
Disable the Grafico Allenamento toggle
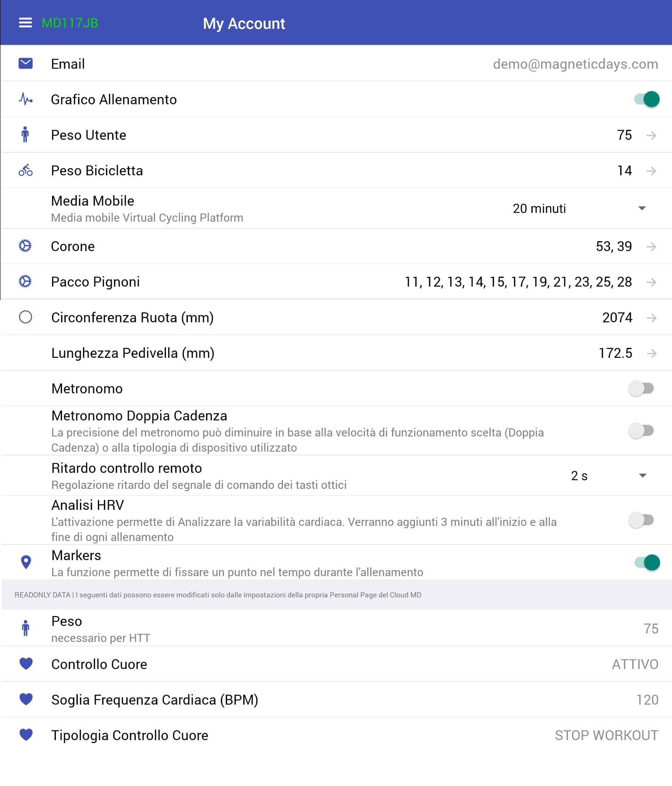(647, 99)
